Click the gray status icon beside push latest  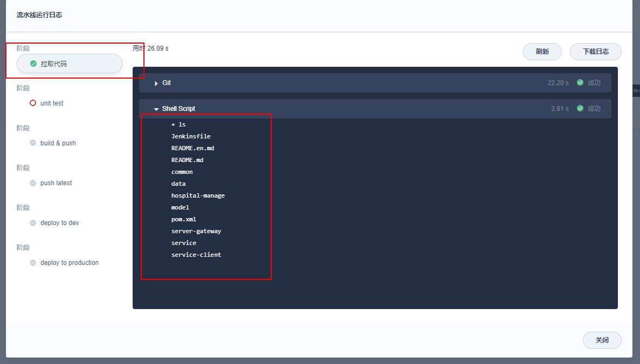pyautogui.click(x=33, y=183)
